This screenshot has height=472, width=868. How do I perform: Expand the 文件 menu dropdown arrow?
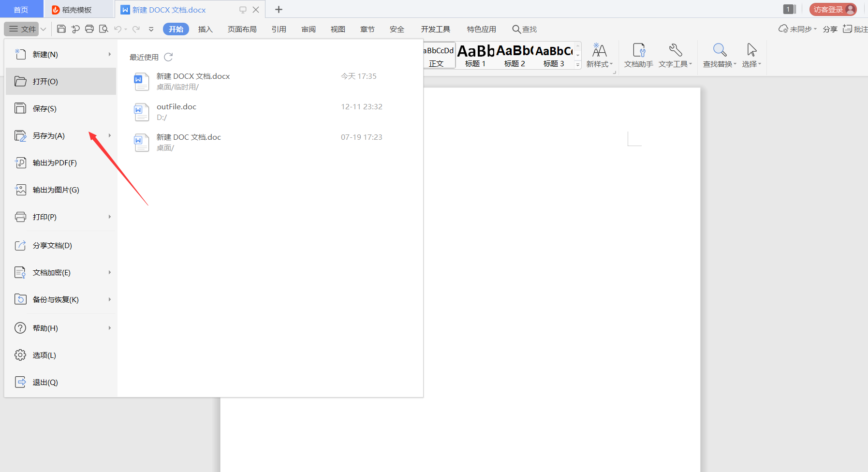tap(43, 29)
